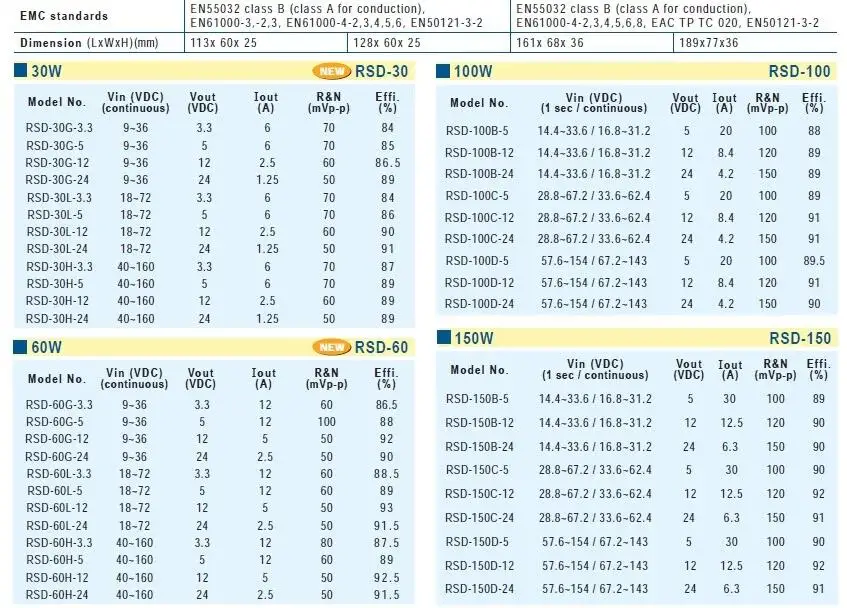847x608 pixels.
Task: Click model RSD-150C-12
Action: 479,494
